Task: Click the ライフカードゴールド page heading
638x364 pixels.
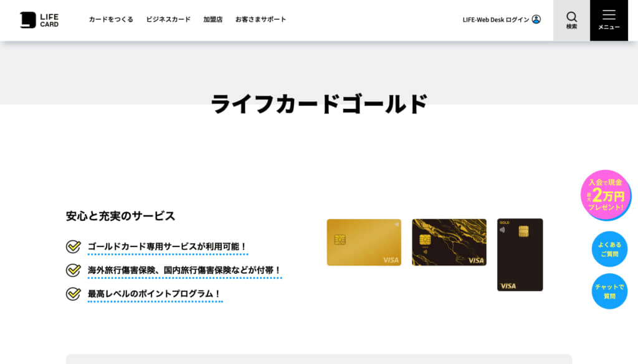Action: coord(319,104)
